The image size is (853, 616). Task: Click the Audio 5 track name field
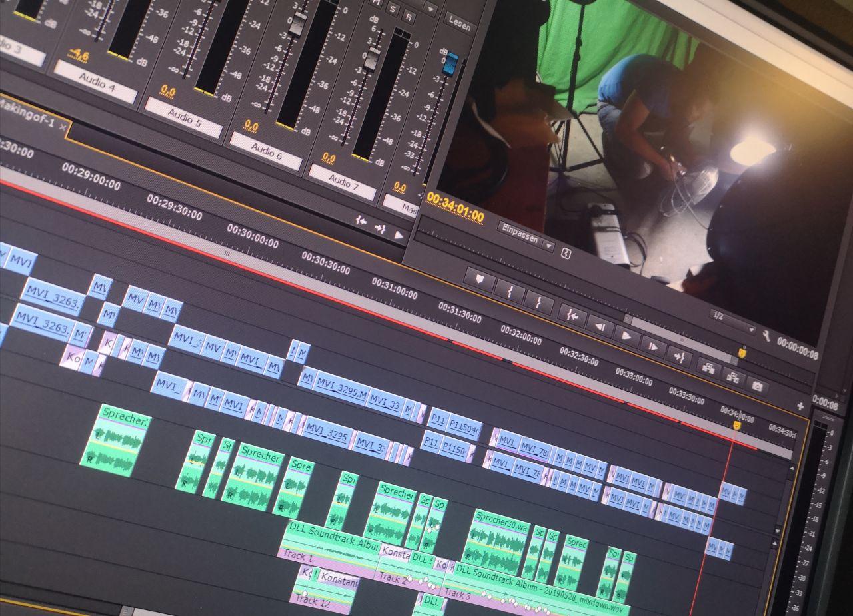point(183,117)
